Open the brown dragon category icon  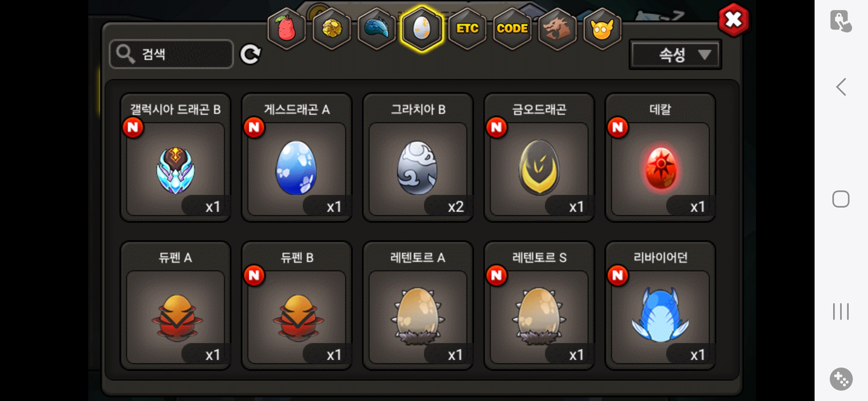557,29
